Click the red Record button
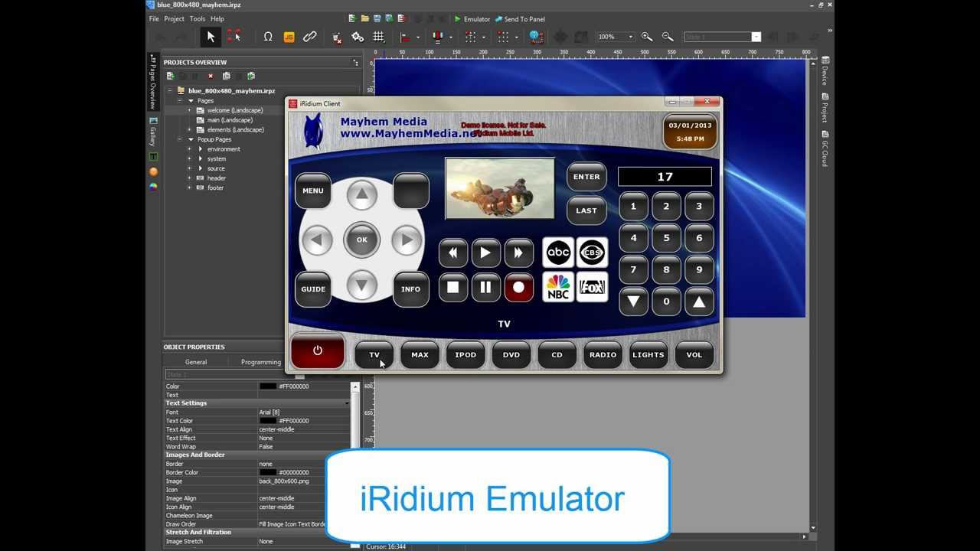The width and height of the screenshot is (980, 551). click(x=518, y=288)
